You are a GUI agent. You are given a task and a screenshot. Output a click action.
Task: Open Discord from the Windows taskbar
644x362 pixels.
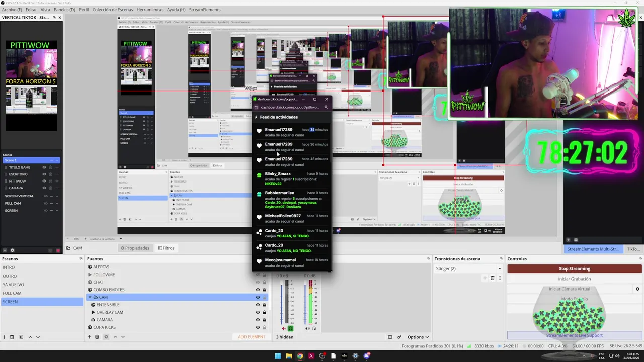pyautogui.click(x=367, y=356)
